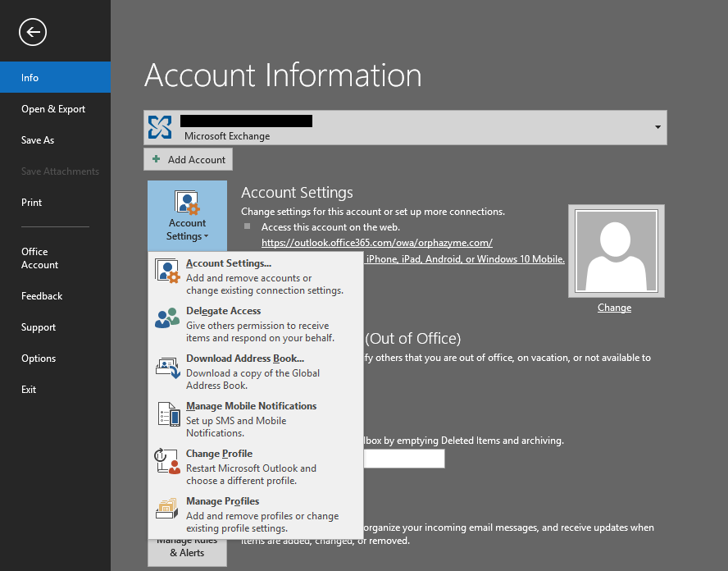Open the Print page
The image size is (728, 571).
pyautogui.click(x=55, y=202)
